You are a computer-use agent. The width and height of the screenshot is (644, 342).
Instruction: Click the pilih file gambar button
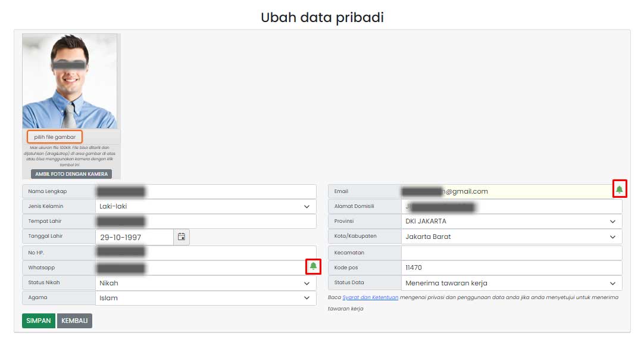(55, 137)
